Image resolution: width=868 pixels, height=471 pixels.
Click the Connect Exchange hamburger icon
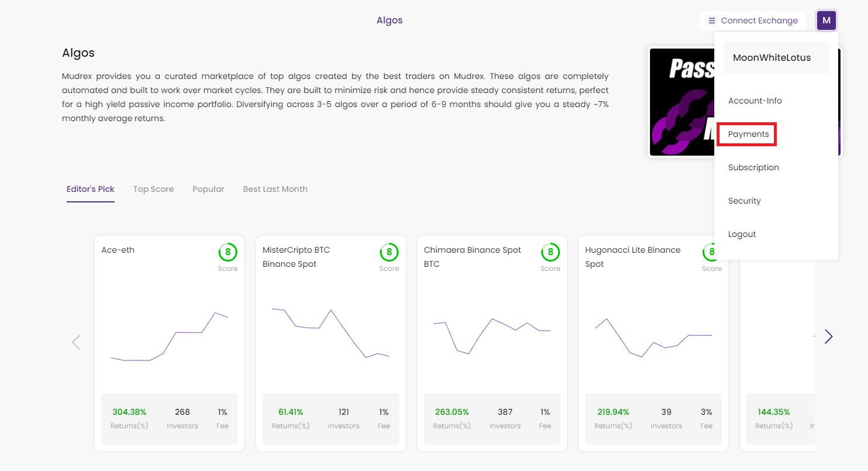(x=711, y=20)
